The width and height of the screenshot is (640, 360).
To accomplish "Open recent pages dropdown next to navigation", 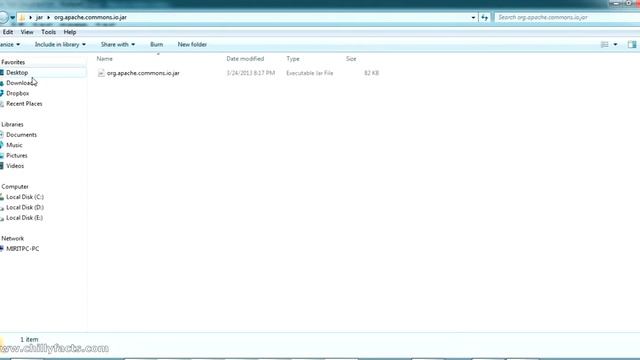I will [13, 18].
